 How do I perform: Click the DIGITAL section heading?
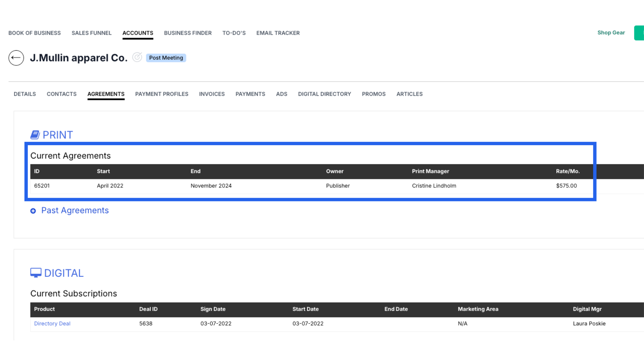64,273
